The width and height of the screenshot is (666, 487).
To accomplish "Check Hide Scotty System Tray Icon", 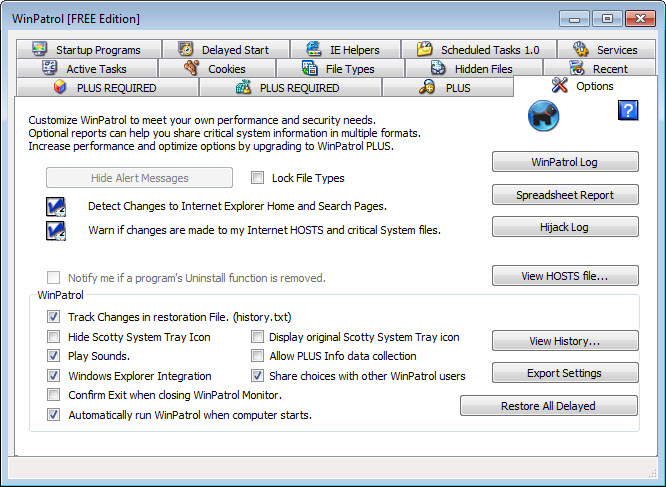I will 54,337.
